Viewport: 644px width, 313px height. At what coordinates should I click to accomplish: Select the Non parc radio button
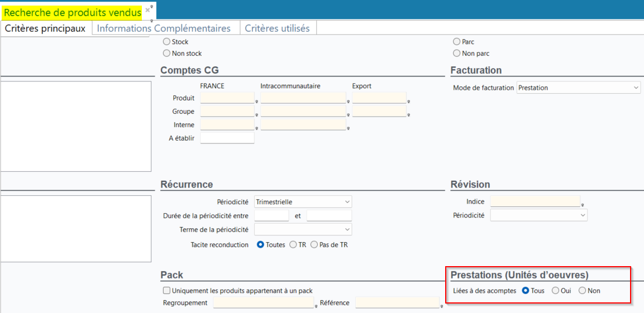click(x=456, y=54)
